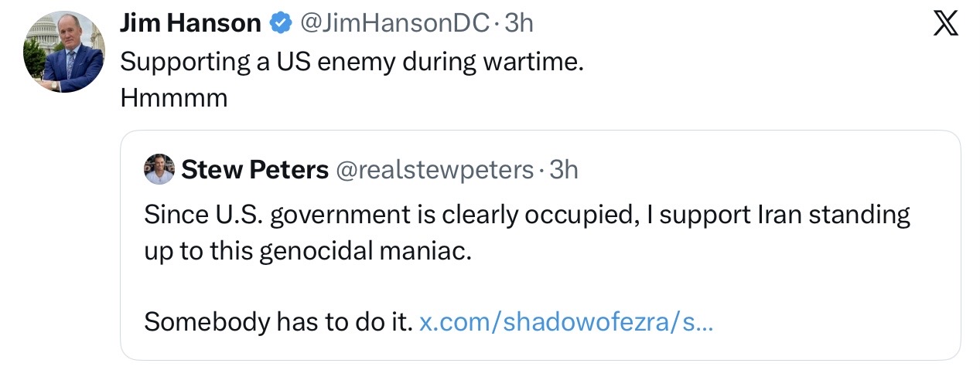Click "Supporting a US enemy during wartime." text

tap(352, 62)
